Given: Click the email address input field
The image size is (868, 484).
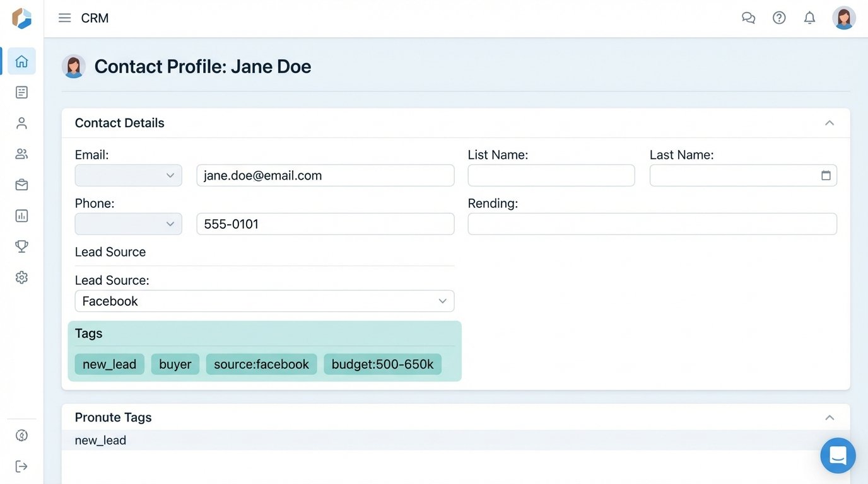Looking at the screenshot, I should point(325,175).
